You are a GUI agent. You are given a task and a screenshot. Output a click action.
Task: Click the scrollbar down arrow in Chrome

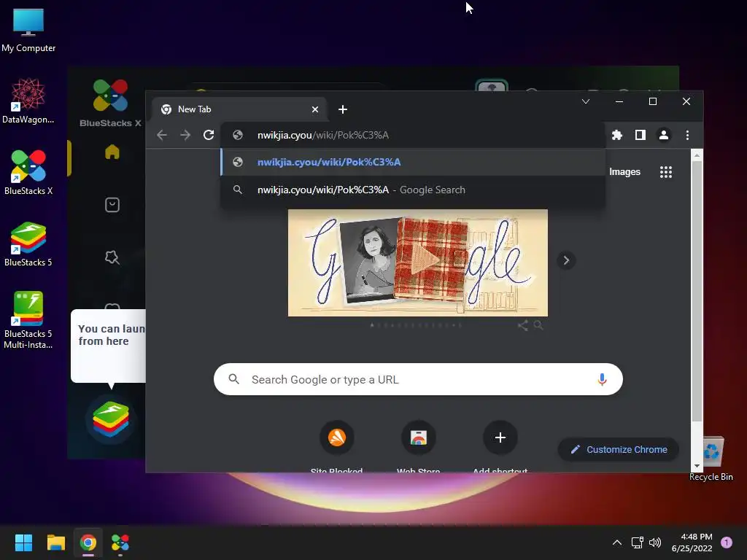(697, 466)
